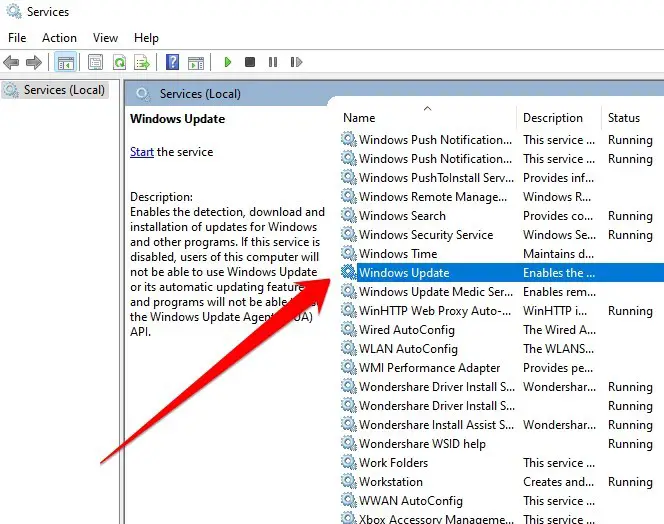The image size is (664, 524).
Task: Click 'Enables rem...' description cell
Action: (559, 292)
